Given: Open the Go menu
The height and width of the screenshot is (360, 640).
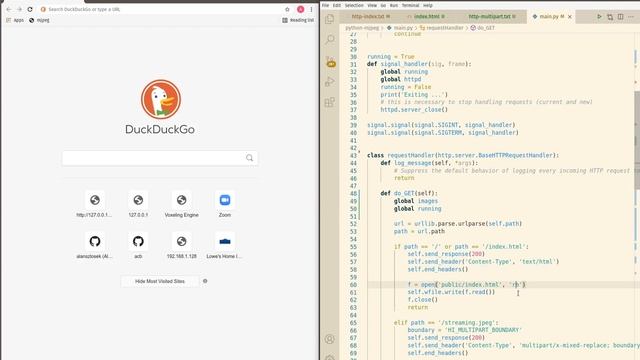Looking at the screenshot, I should tap(383, 5).
